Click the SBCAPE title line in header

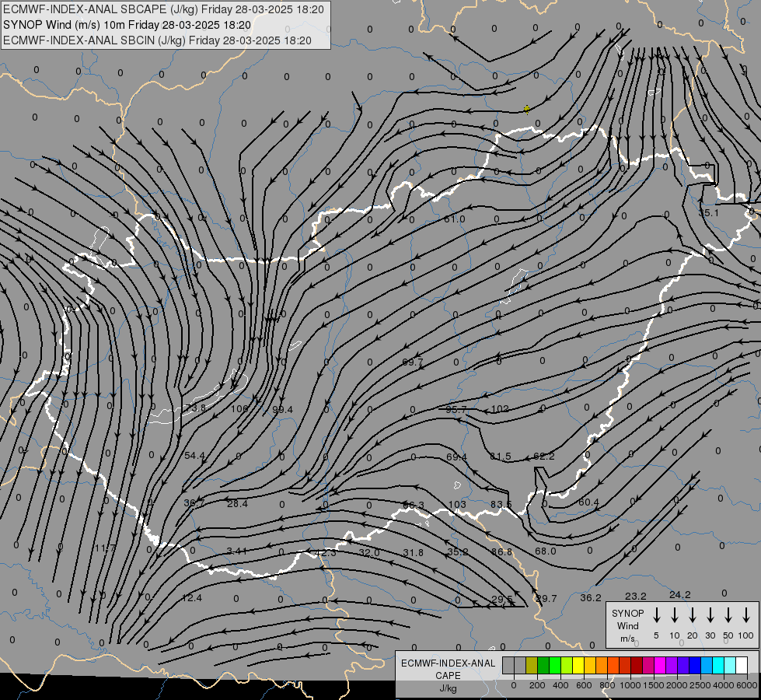163,9
